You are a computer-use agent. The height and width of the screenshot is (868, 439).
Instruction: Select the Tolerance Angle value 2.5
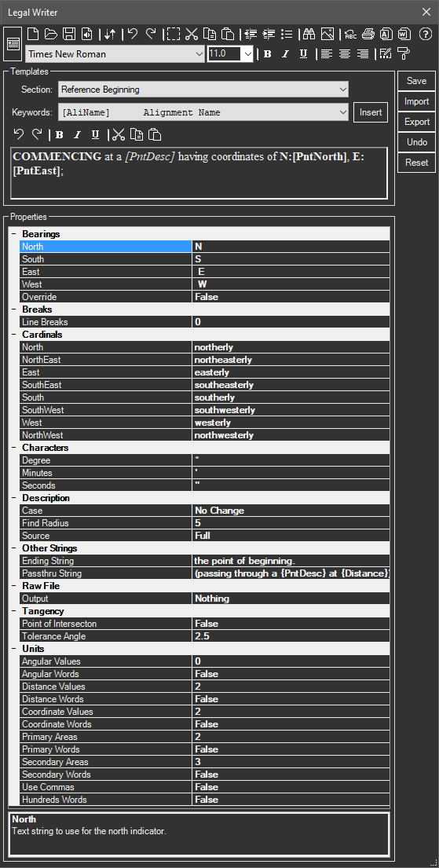click(291, 636)
